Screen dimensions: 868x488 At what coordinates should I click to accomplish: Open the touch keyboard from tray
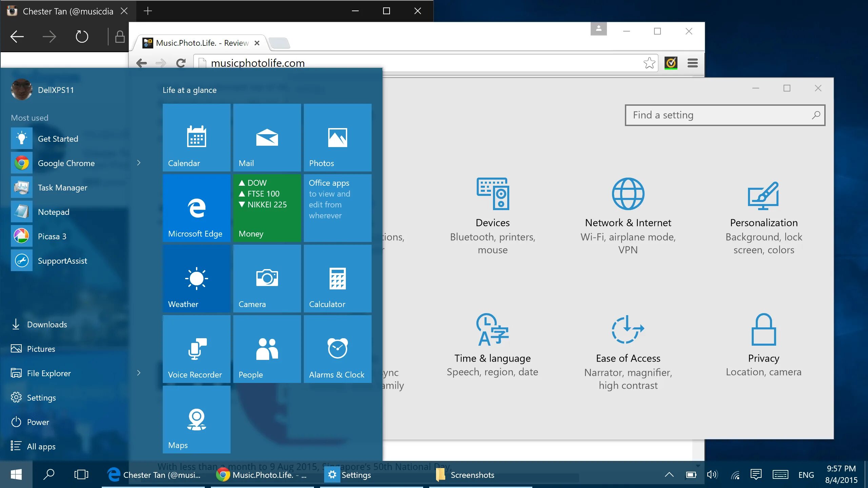(781, 474)
